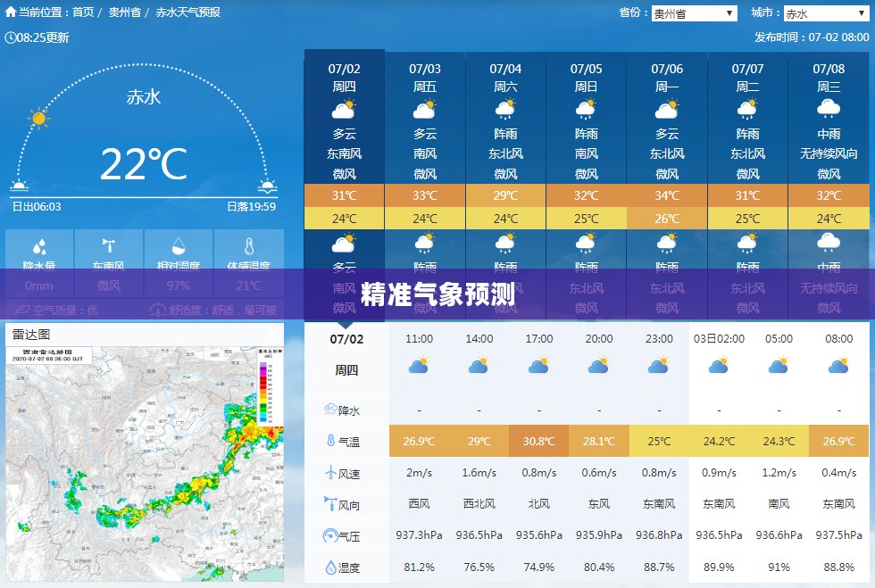Click the sunset icon above 日落19:59
Screen dimensions: 875x588
click(267, 186)
